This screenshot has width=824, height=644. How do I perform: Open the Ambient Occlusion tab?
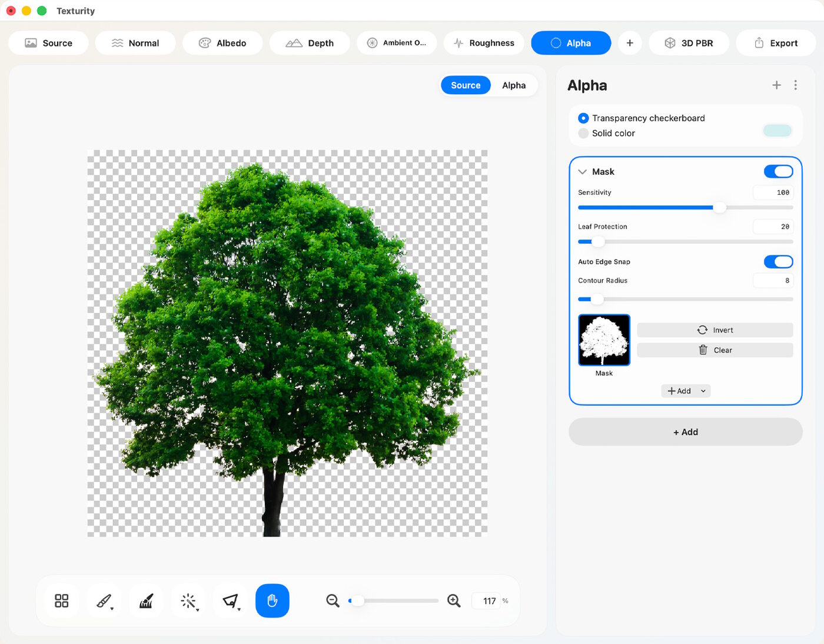(397, 43)
